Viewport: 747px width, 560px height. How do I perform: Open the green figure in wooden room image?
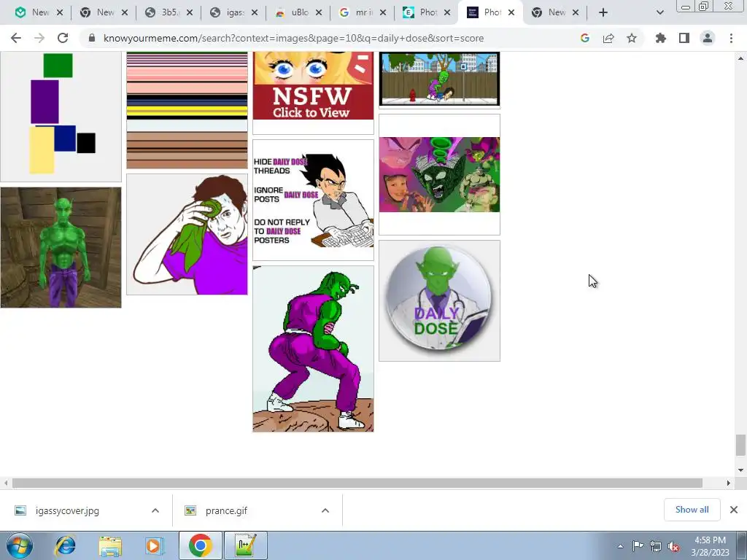pyautogui.click(x=61, y=248)
